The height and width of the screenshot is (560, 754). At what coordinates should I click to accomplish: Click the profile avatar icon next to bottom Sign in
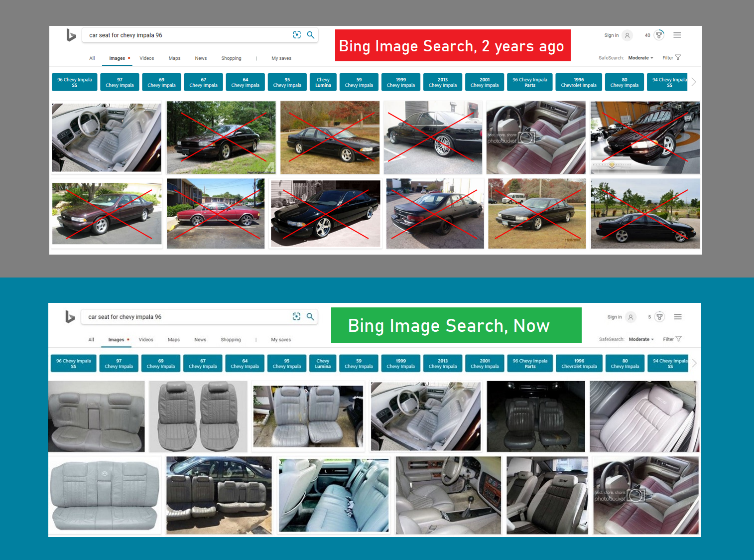click(x=631, y=317)
